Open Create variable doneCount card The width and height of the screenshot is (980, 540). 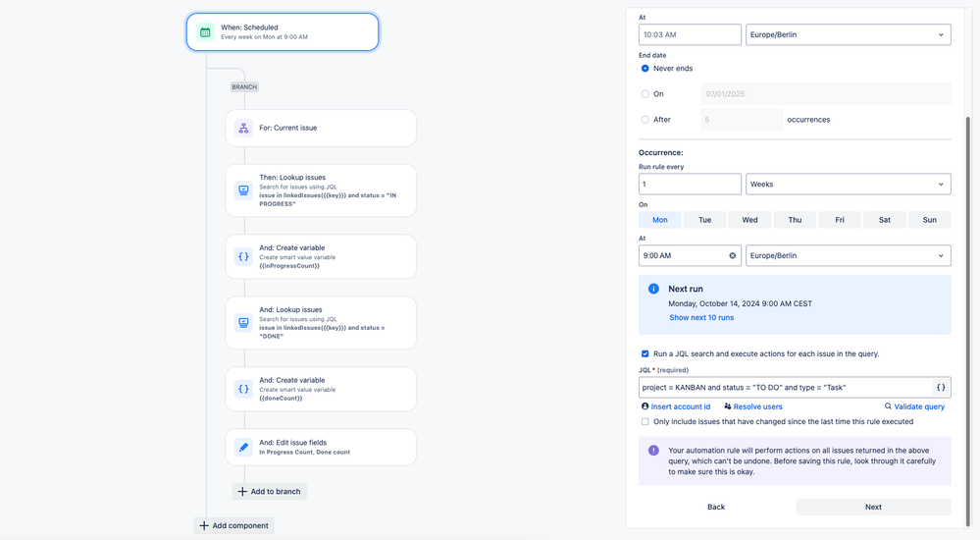coord(321,389)
